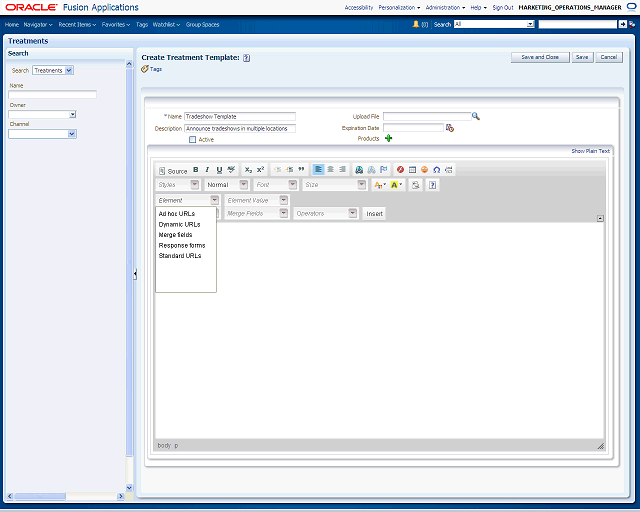The height and width of the screenshot is (512, 640).
Task: Open Watchlist menu
Action: click(x=166, y=24)
